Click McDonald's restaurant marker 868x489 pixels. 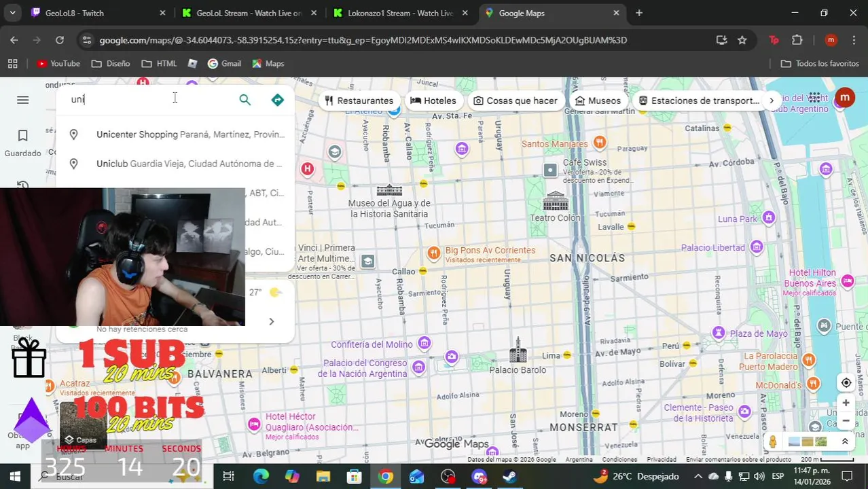pyautogui.click(x=813, y=384)
